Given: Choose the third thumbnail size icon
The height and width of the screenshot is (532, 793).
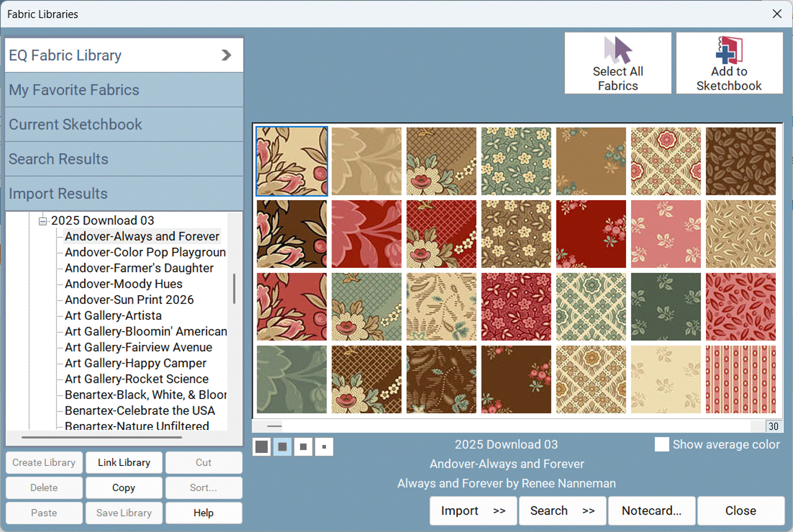Looking at the screenshot, I should (303, 447).
